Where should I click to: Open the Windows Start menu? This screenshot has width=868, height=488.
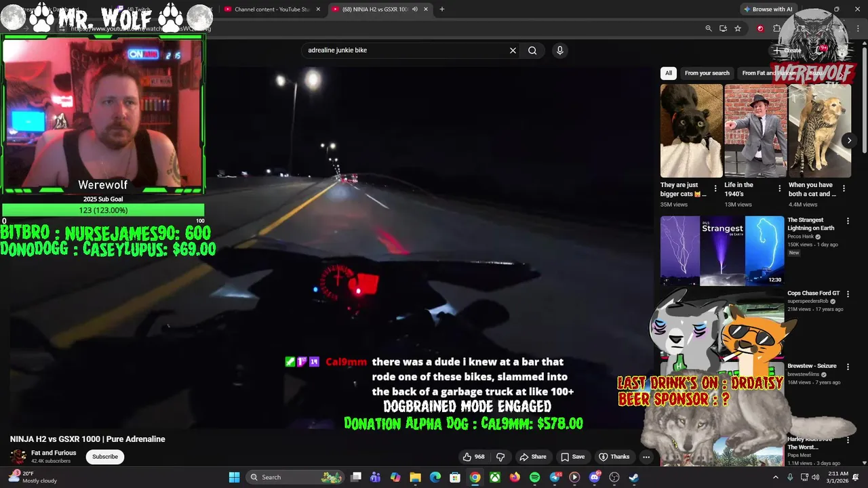pos(234,477)
